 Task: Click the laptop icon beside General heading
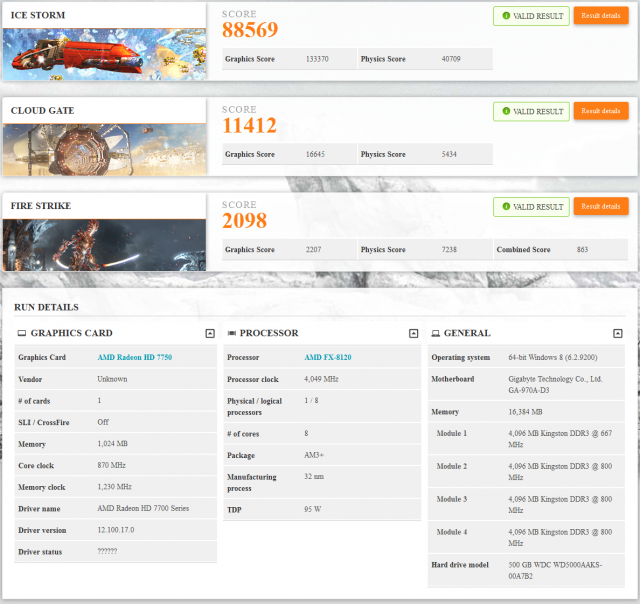click(x=436, y=333)
